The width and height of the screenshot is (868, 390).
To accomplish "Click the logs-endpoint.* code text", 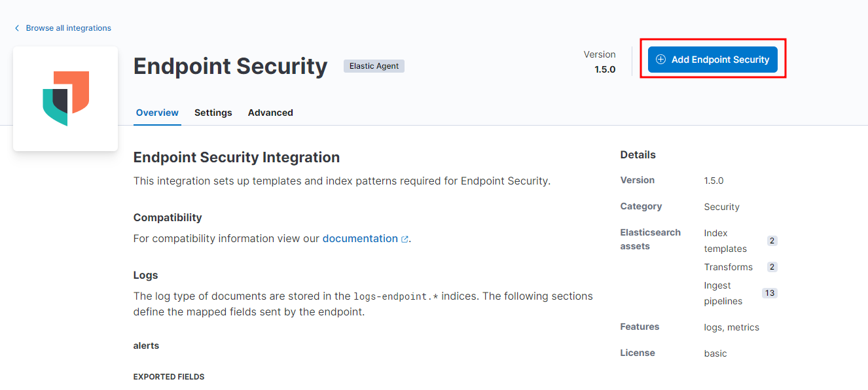I will click(395, 296).
